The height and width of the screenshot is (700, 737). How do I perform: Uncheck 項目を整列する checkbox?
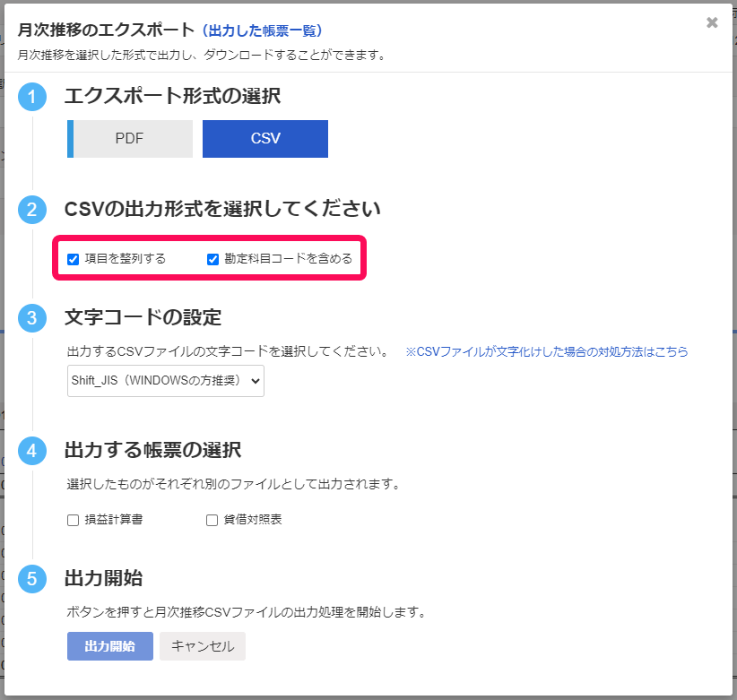[73, 259]
